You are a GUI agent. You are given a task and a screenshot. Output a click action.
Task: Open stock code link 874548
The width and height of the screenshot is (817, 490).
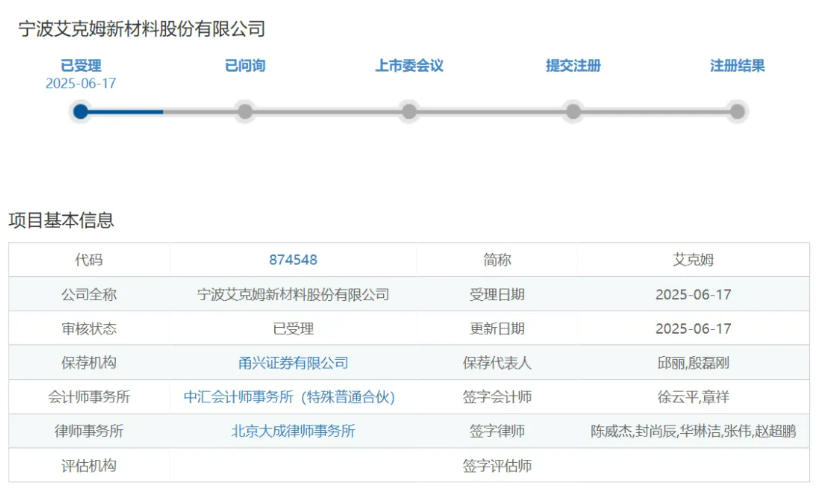pyautogui.click(x=293, y=260)
